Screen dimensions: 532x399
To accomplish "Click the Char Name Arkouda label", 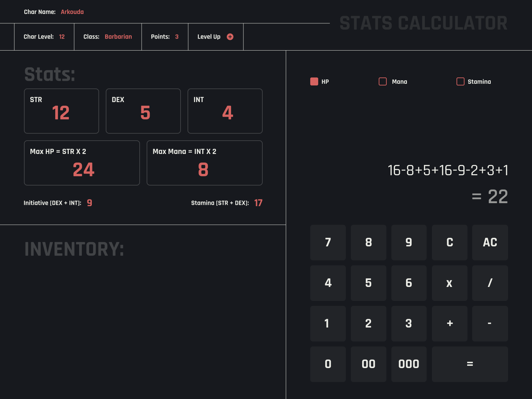I will 72,12.
